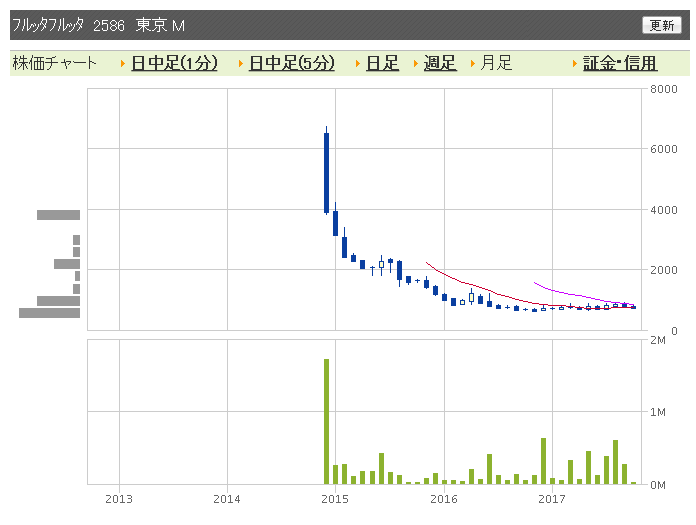Screen dimensions: 696x525
Task: Click the magenta moving average line
Action: [x=584, y=295]
